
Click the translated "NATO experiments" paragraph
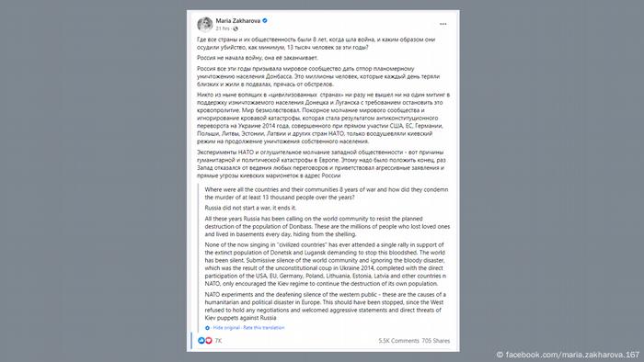tap(326, 306)
